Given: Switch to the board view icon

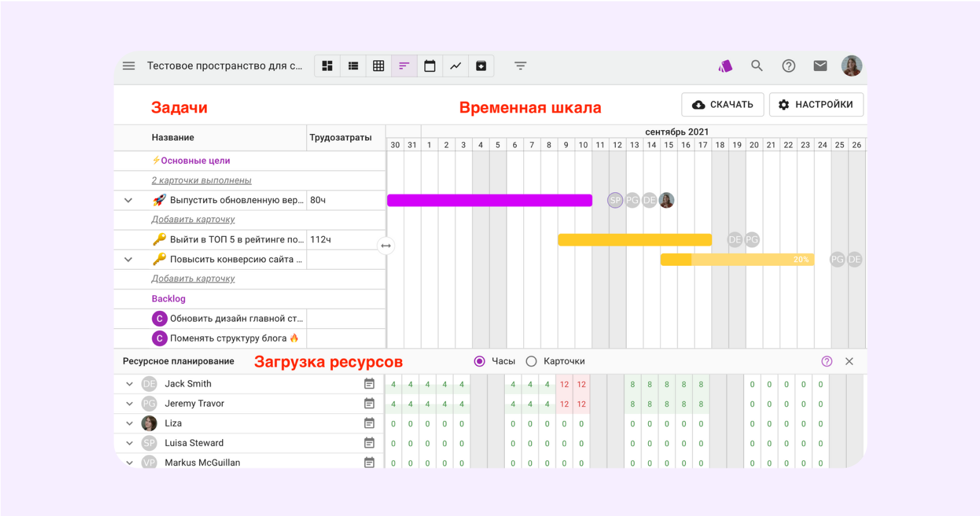Looking at the screenshot, I should click(x=327, y=66).
